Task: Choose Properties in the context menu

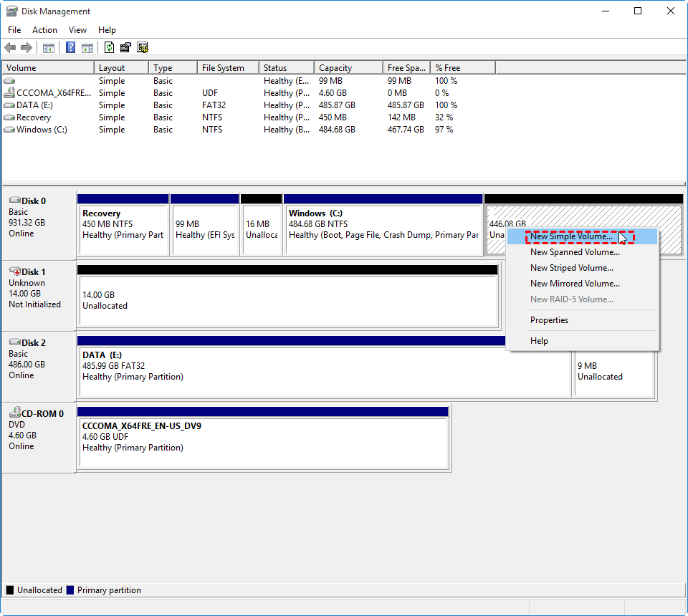Action: click(x=549, y=320)
